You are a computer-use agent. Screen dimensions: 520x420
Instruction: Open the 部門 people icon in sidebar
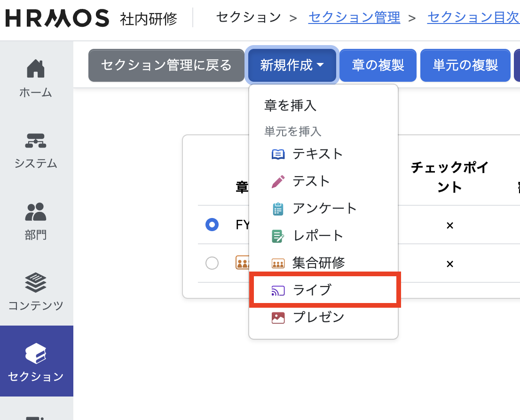(36, 211)
